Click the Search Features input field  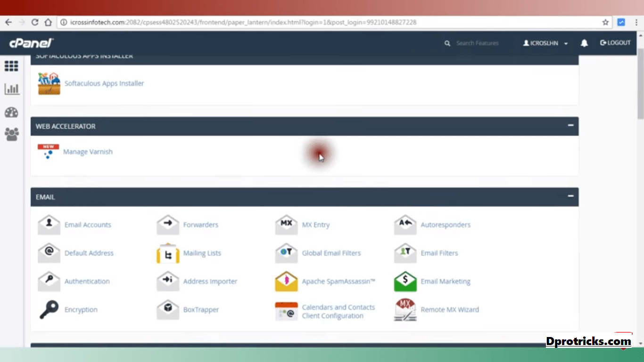(x=478, y=43)
